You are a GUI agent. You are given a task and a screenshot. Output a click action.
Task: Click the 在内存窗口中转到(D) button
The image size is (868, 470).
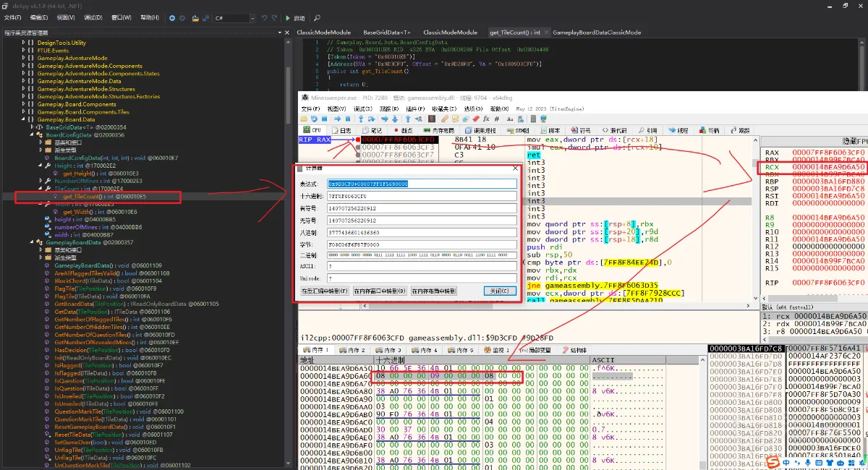coord(380,291)
